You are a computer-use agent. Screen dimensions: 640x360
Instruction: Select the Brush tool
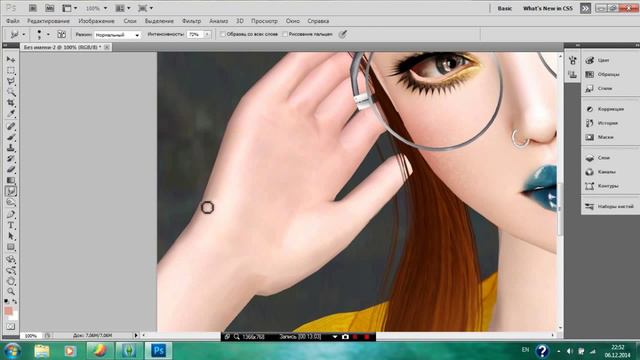[11, 137]
